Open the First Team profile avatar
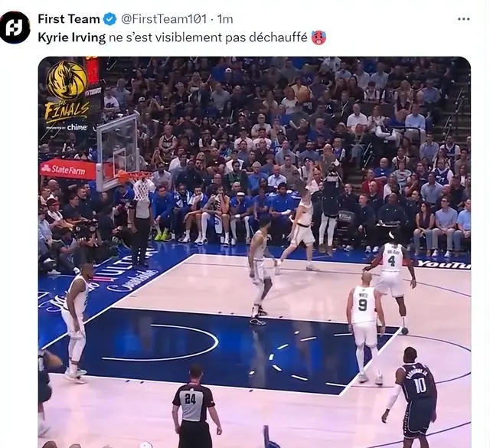The height and width of the screenshot is (448, 490). [x=15, y=28]
